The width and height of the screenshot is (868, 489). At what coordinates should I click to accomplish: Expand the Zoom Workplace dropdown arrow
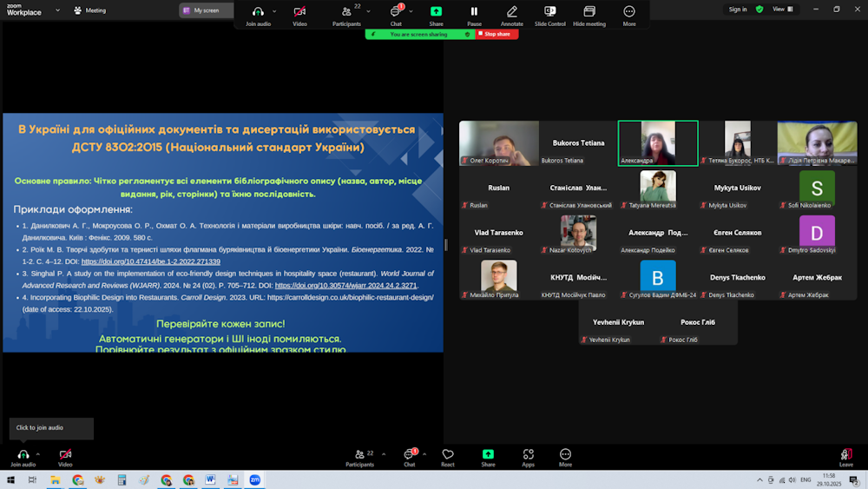click(x=57, y=10)
